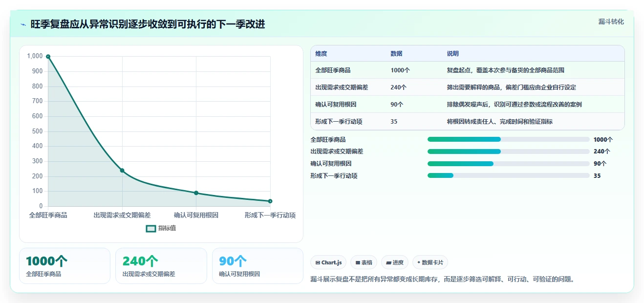Screen dimensions: 644x303
Task: Click the 漏斗转化 label in header
Action: (611, 22)
